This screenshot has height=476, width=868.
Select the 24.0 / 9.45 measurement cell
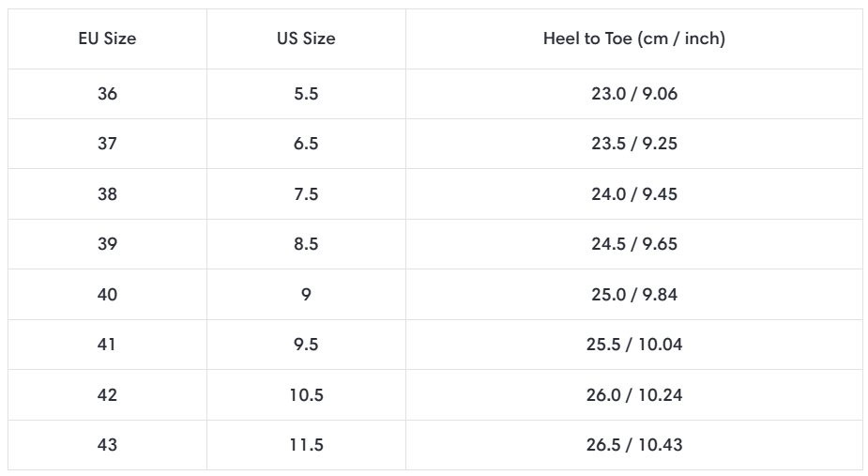pyautogui.click(x=633, y=194)
